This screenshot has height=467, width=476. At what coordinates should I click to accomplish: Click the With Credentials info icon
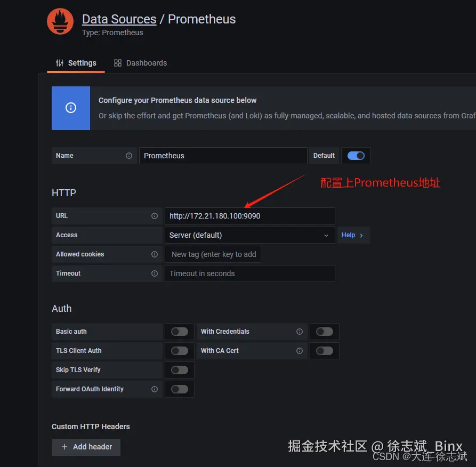click(x=300, y=332)
